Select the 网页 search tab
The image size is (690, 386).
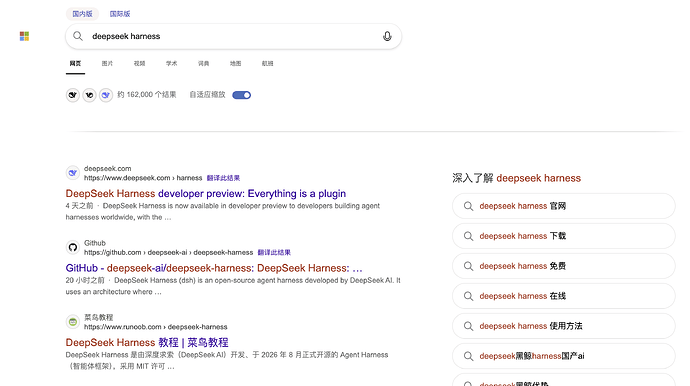75,63
